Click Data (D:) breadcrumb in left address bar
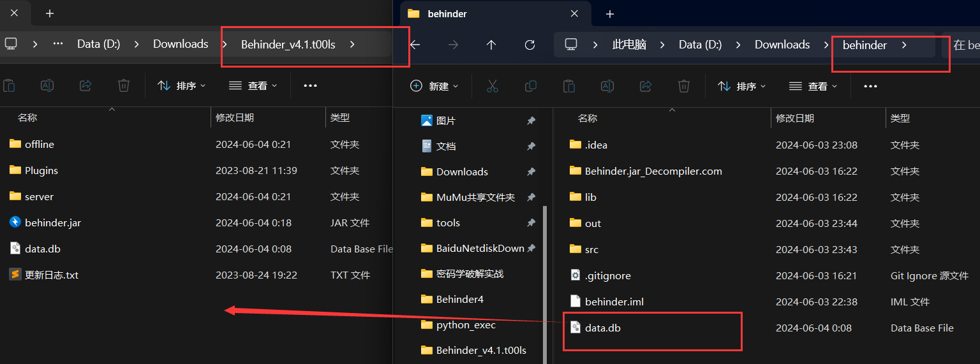This screenshot has width=980, height=364. coord(99,44)
